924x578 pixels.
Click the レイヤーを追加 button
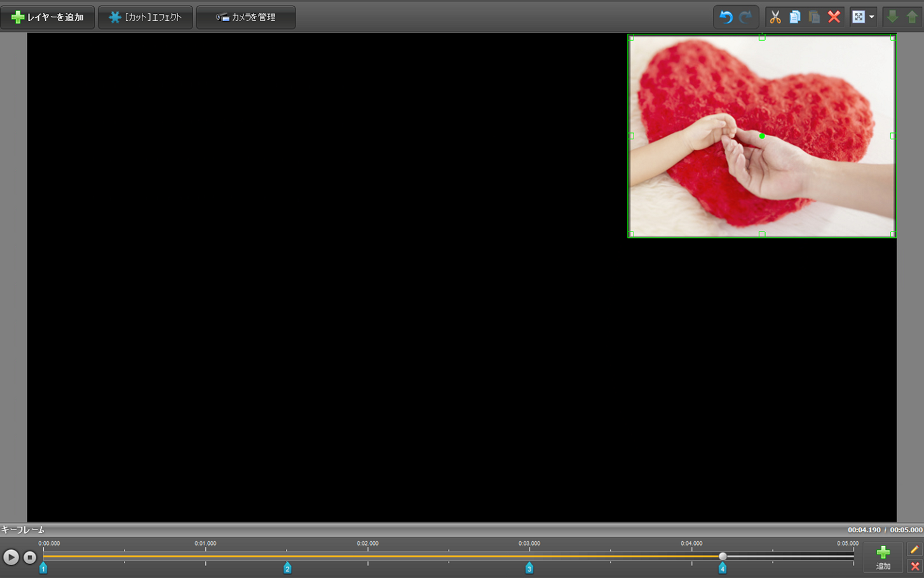click(48, 17)
